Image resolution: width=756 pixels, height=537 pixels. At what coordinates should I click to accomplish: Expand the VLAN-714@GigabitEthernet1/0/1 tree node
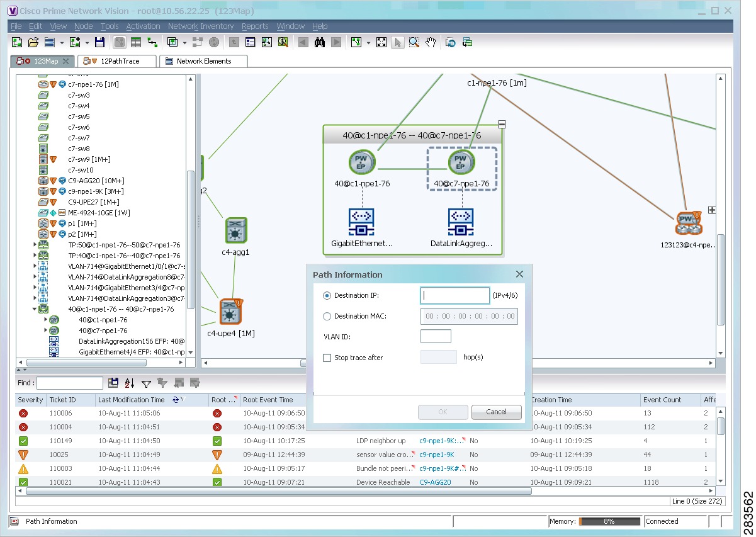click(35, 266)
